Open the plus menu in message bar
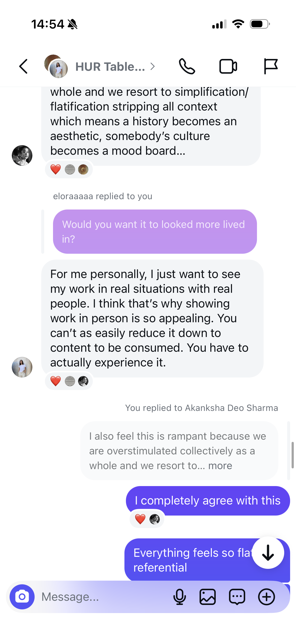The width and height of the screenshot is (296, 644). (x=266, y=597)
